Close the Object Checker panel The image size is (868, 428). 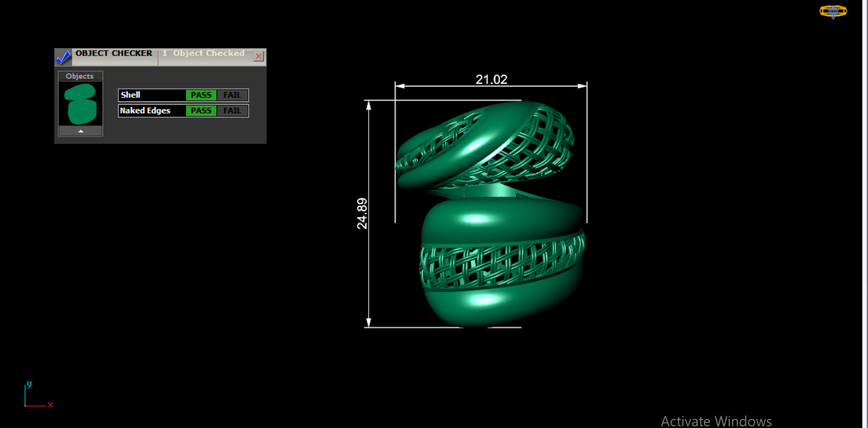pyautogui.click(x=259, y=56)
